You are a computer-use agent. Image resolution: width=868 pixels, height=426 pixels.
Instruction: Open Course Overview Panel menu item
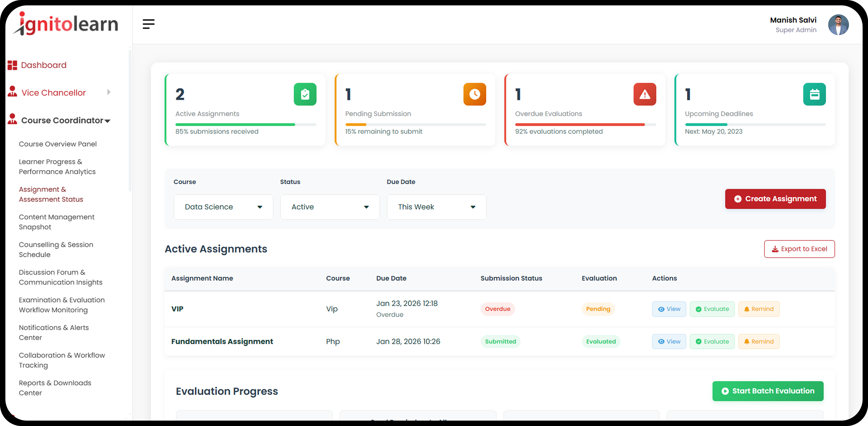coord(58,144)
